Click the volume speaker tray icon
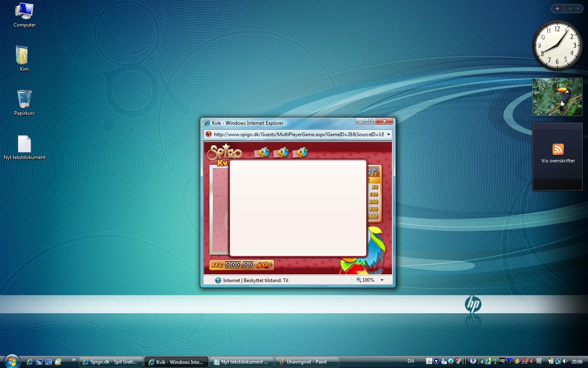This screenshot has height=368, width=588. pyautogui.click(x=565, y=361)
